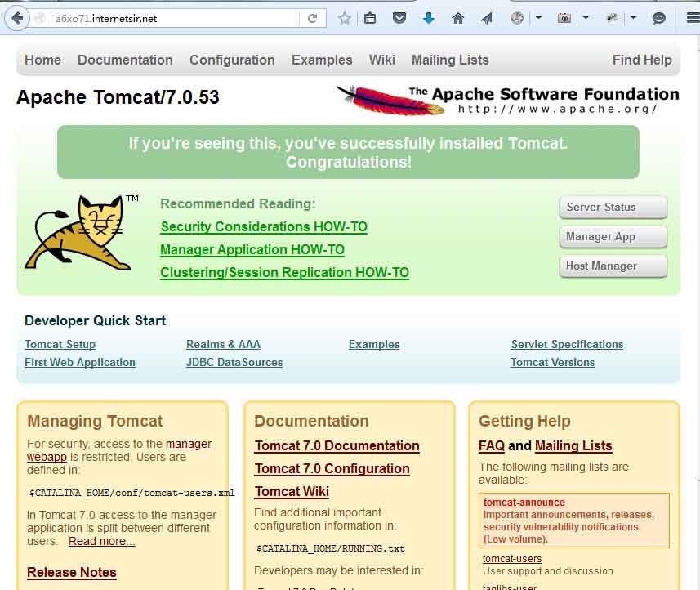Click the paper plane send icon
The image size is (700, 590).
(x=487, y=18)
